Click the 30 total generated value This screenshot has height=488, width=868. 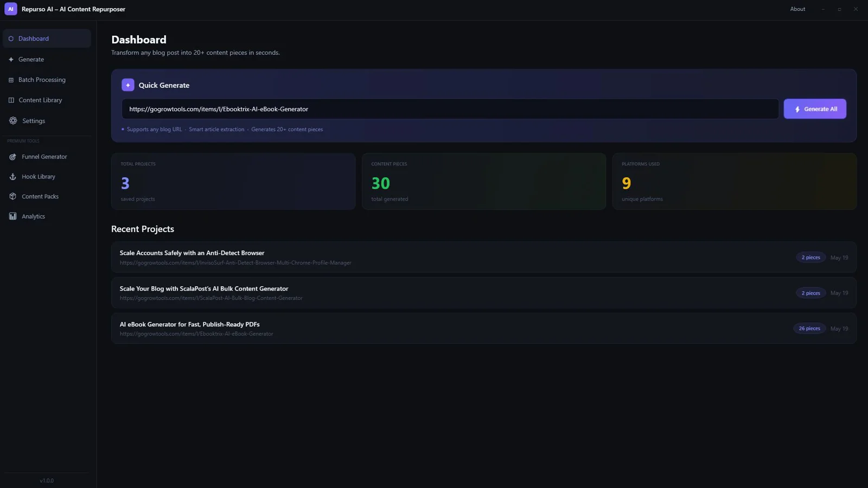click(x=380, y=183)
